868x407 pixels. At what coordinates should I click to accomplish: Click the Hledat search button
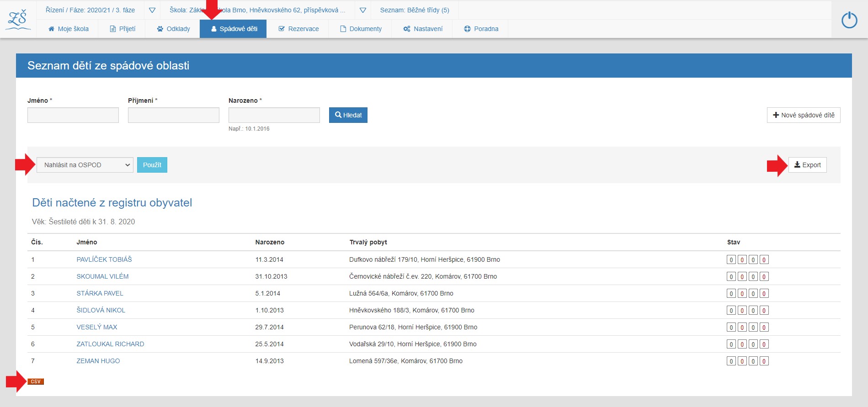pos(348,115)
